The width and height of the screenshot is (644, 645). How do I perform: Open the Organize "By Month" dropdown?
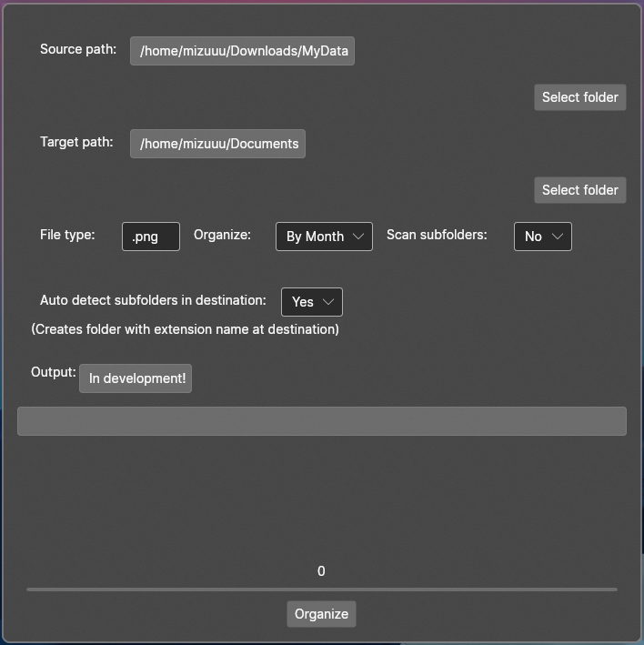coord(323,237)
